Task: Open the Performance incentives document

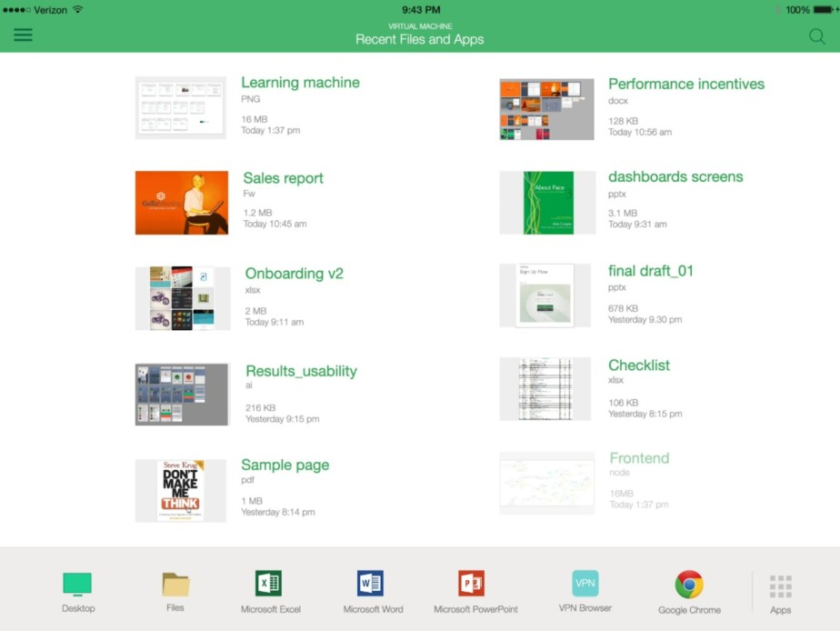Action: coord(685,84)
